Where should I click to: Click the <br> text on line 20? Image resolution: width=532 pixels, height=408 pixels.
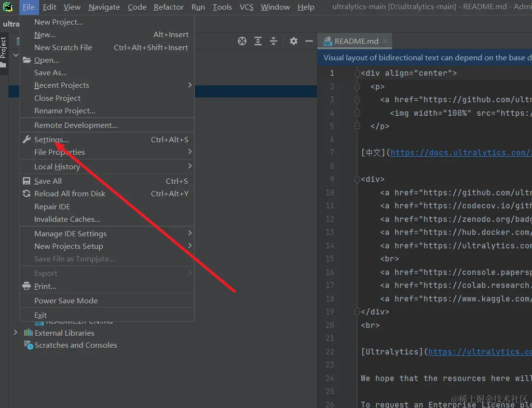(x=370, y=325)
